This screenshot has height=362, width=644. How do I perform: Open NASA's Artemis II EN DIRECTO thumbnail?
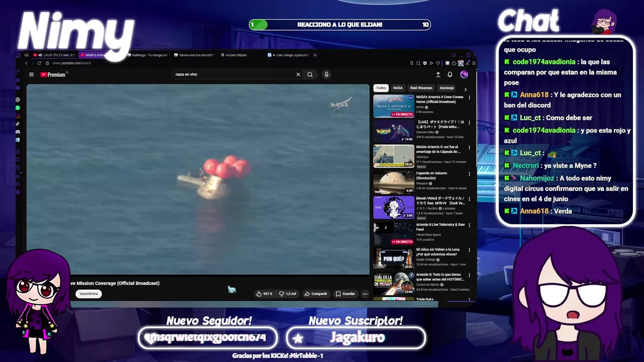[x=393, y=106]
